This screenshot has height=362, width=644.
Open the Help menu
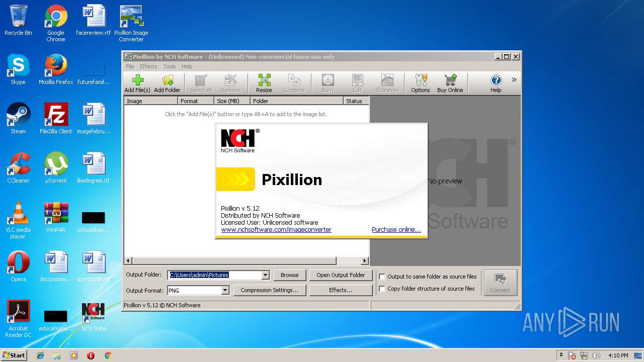point(187,66)
